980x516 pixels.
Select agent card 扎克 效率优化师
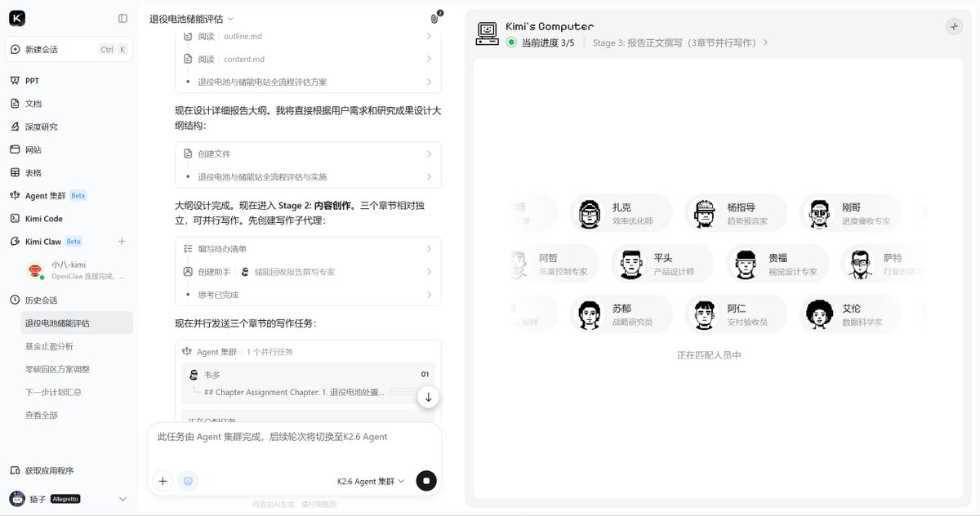tap(621, 213)
